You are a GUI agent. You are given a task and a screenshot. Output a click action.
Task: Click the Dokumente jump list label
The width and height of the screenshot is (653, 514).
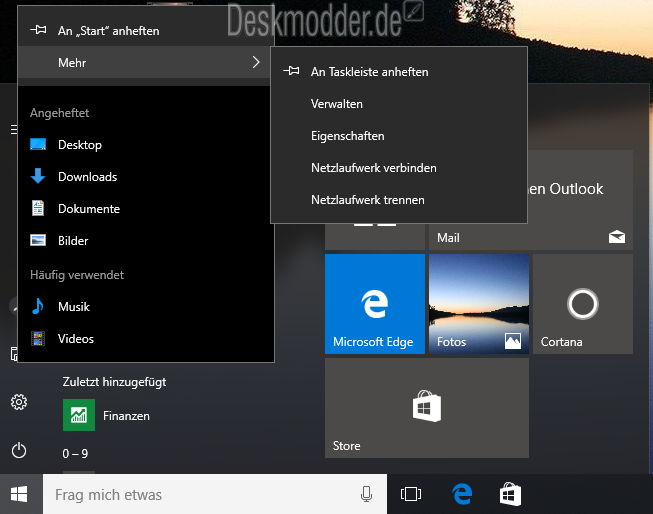89,209
